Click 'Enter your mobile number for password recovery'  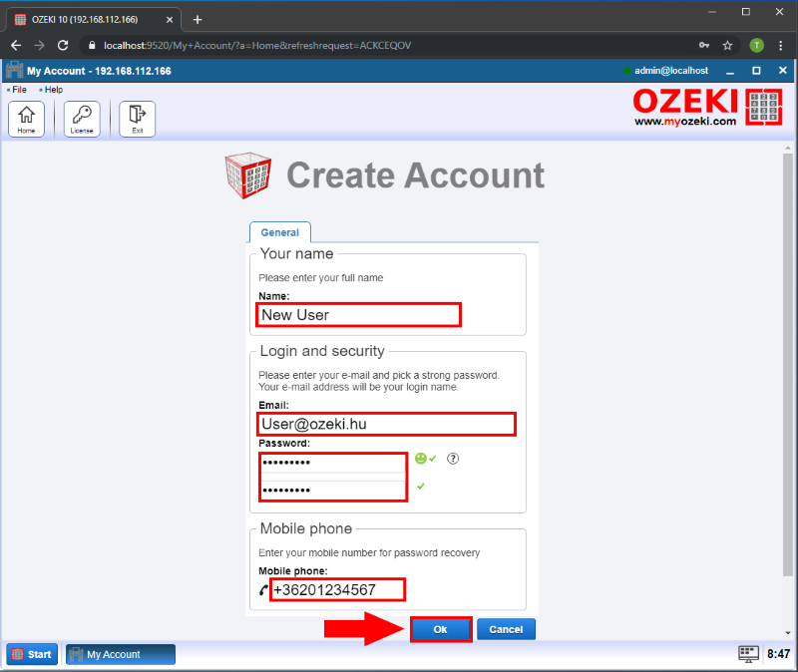pyautogui.click(x=369, y=553)
